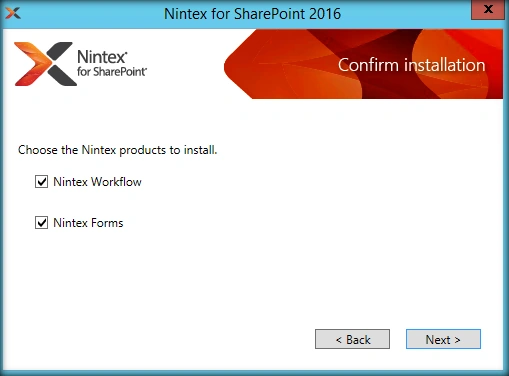Screen dimensions: 509x376
Task: Click the 'Confirm installation' banner heading
Action: (x=411, y=65)
